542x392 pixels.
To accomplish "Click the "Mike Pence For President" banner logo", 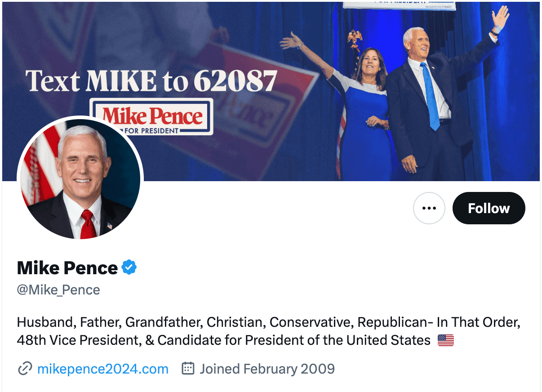I will tap(152, 116).
